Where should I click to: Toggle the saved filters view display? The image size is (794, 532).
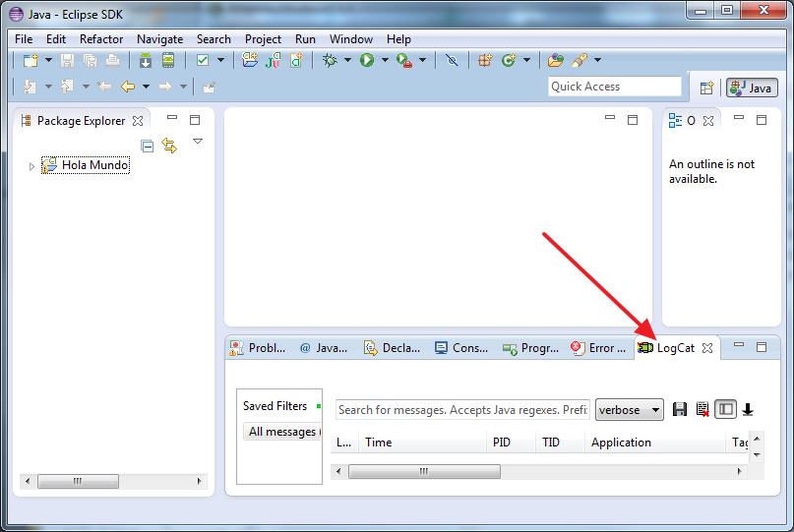point(725,410)
